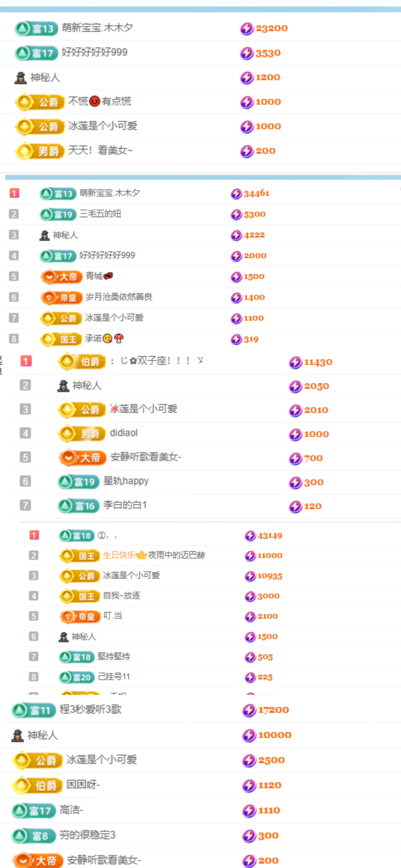Click the 富20 badge beside 己挂号11
The height and width of the screenshot is (868, 401).
(77, 677)
